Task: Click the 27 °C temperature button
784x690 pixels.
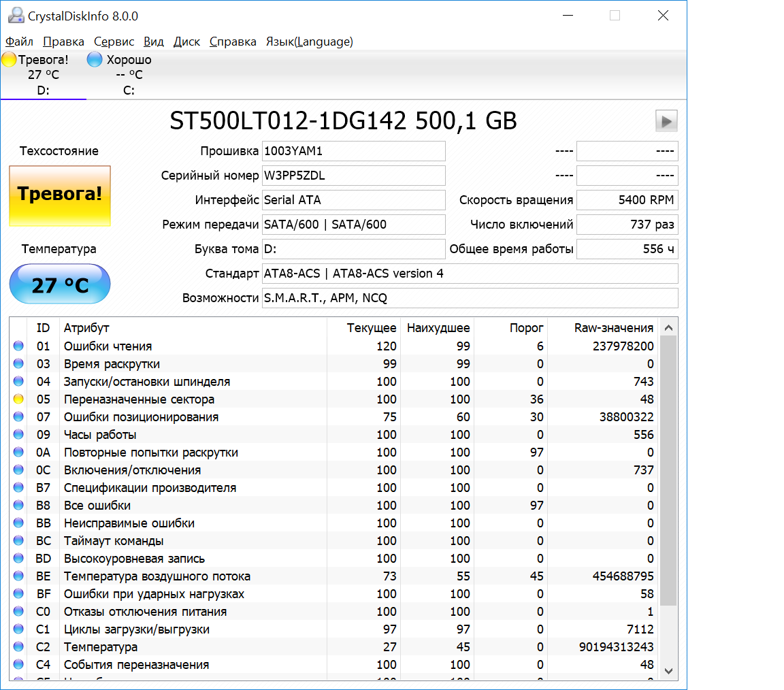Action: pyautogui.click(x=60, y=284)
